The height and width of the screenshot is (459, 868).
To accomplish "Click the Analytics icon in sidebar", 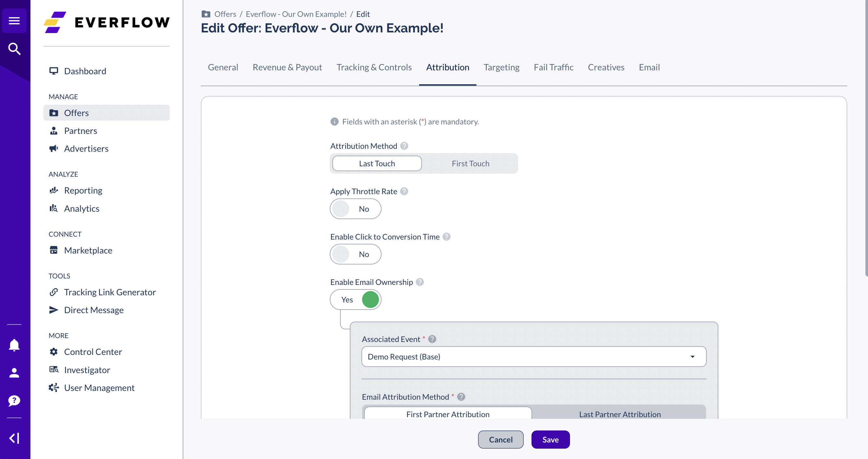I will click(x=54, y=208).
